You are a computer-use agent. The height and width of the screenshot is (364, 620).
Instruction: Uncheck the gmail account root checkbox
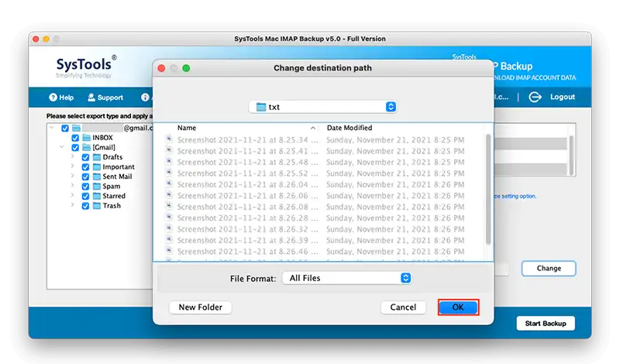pos(65,128)
